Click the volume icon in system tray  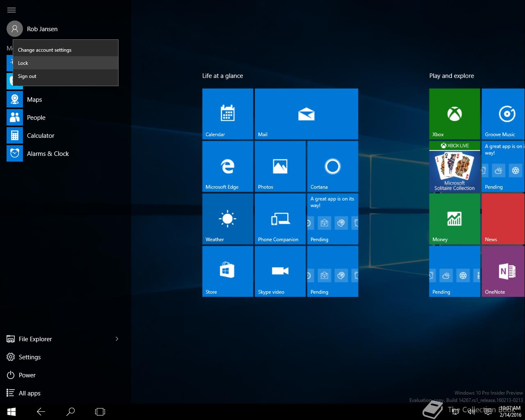[x=472, y=411]
